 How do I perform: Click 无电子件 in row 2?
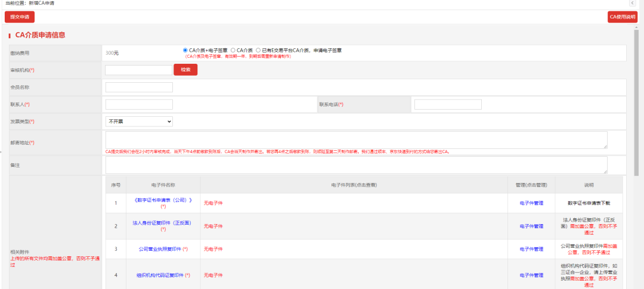[213, 226]
